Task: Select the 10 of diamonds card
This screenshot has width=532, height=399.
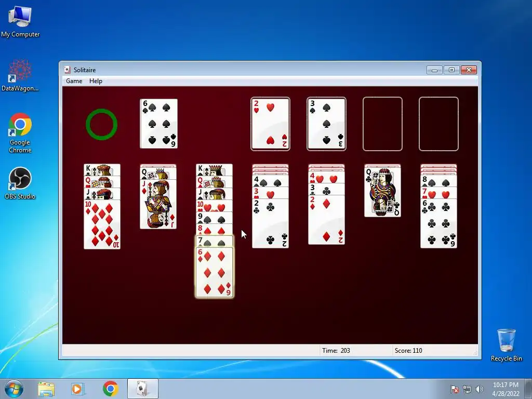Action: [102, 224]
